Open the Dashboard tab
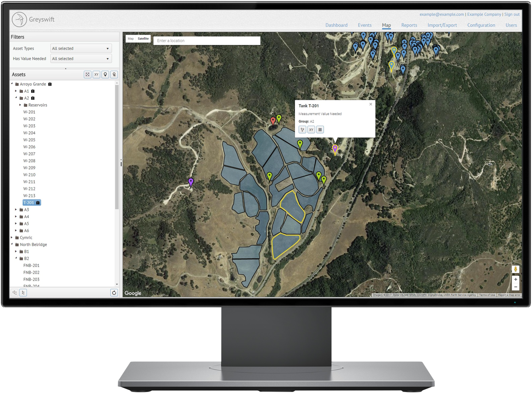532x393 pixels. point(336,25)
